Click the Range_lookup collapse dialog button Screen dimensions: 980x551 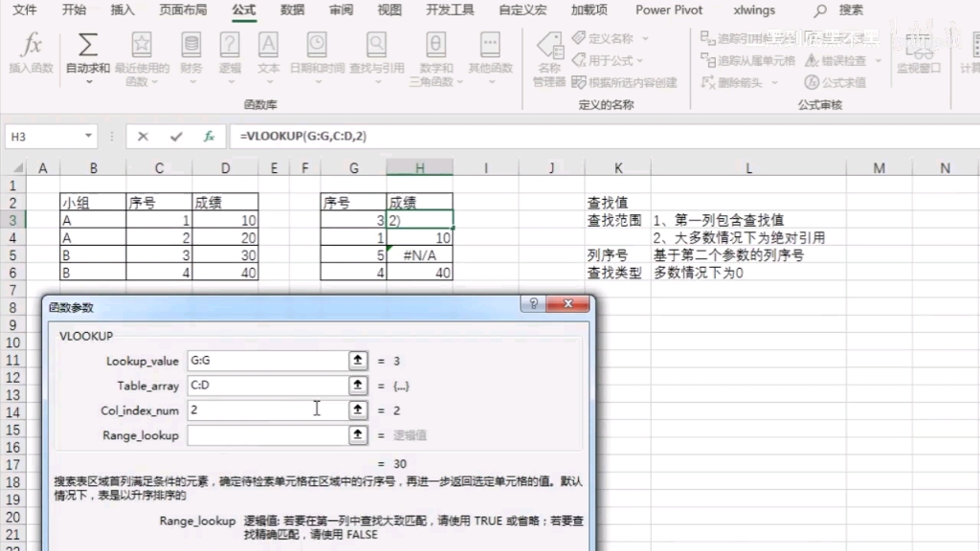tap(357, 434)
